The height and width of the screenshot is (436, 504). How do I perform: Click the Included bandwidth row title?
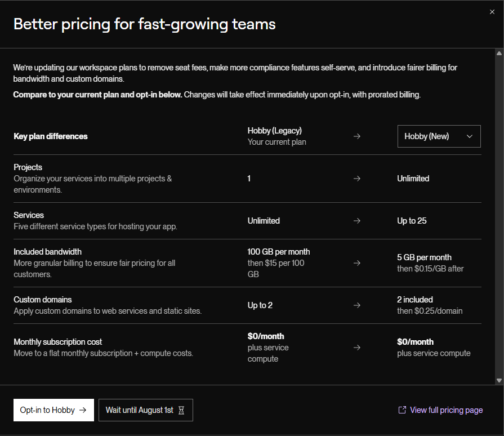[47, 252]
